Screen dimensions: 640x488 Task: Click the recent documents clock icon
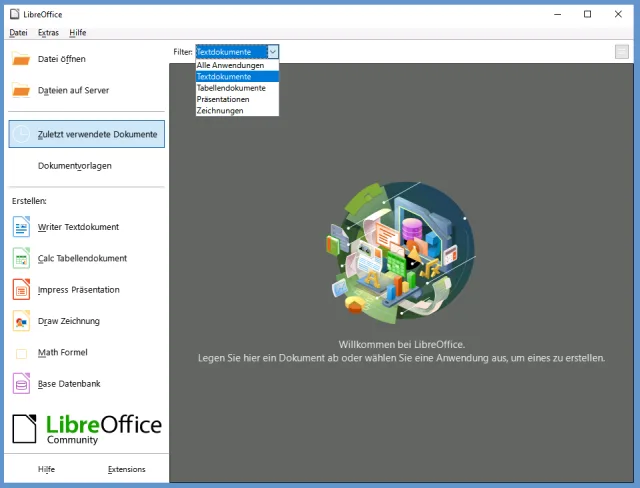(x=22, y=134)
